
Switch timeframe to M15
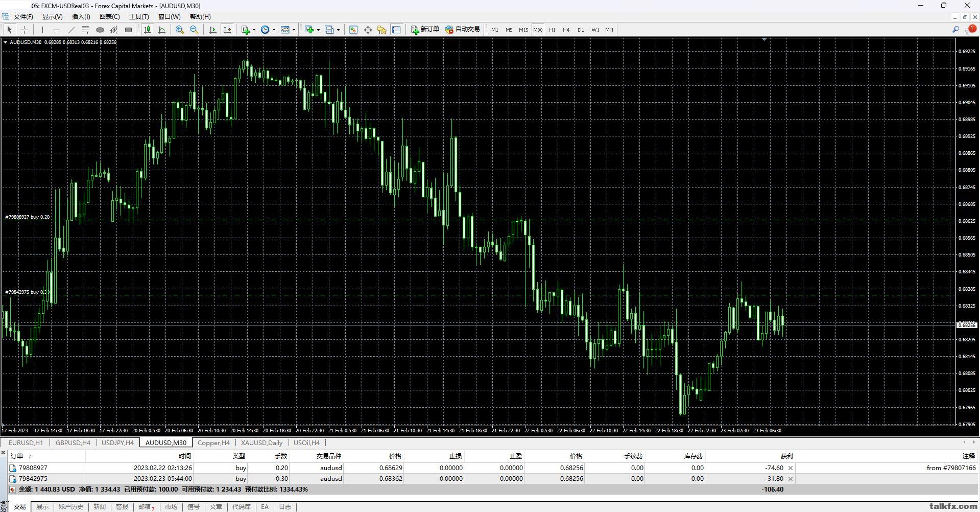523,30
